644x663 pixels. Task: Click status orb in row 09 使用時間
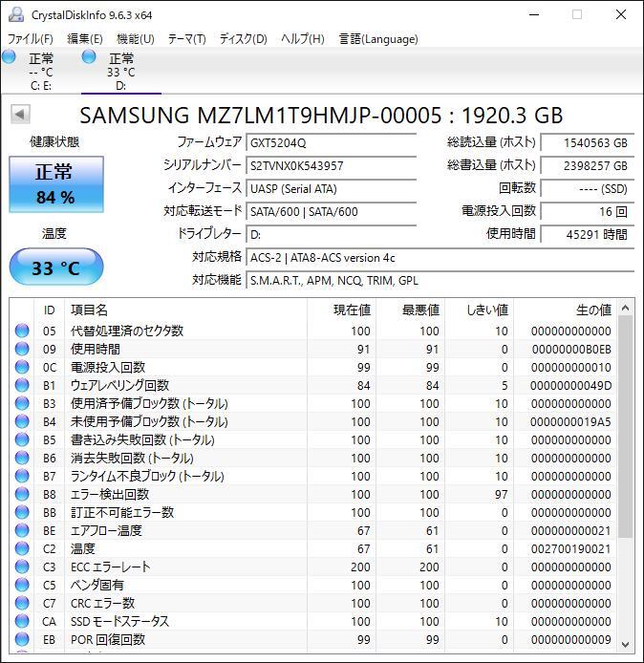point(22,349)
